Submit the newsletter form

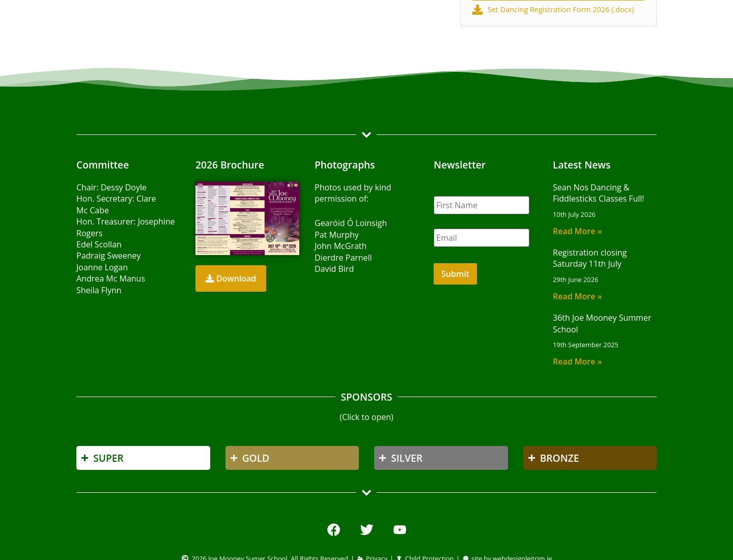pos(455,274)
